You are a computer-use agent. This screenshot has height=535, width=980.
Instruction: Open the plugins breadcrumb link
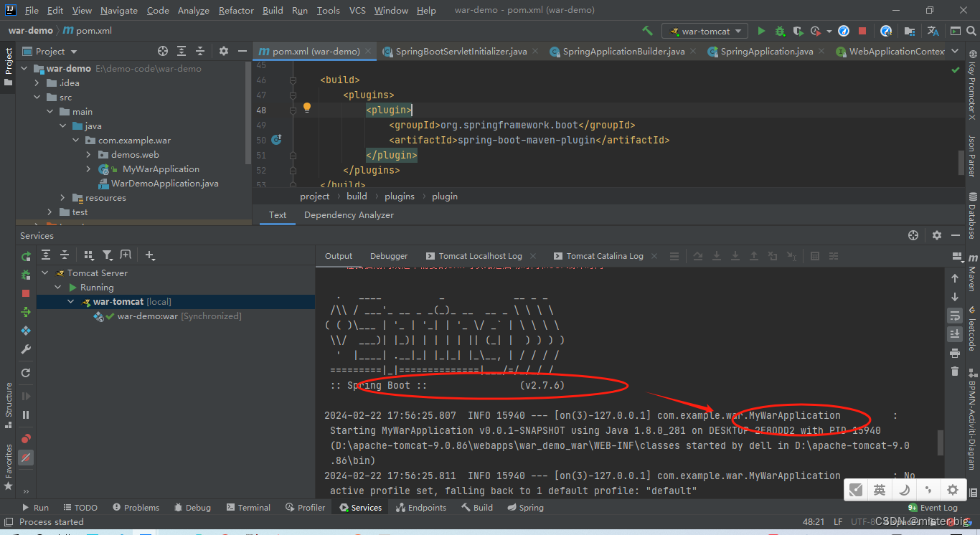tap(399, 196)
